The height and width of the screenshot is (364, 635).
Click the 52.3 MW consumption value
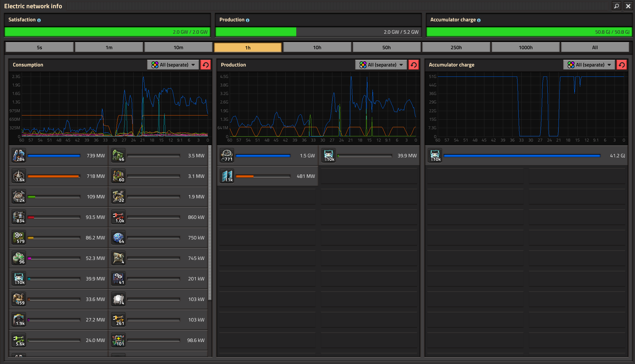click(95, 258)
